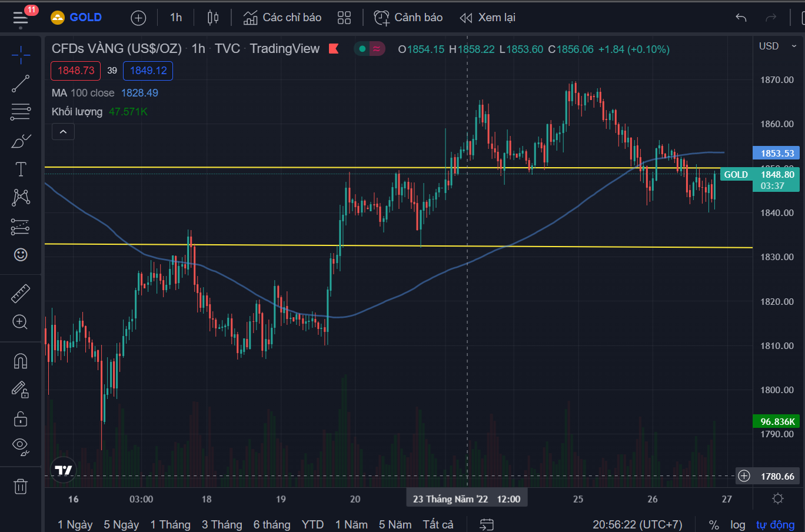Toggle lock all drawing tools

21,418
